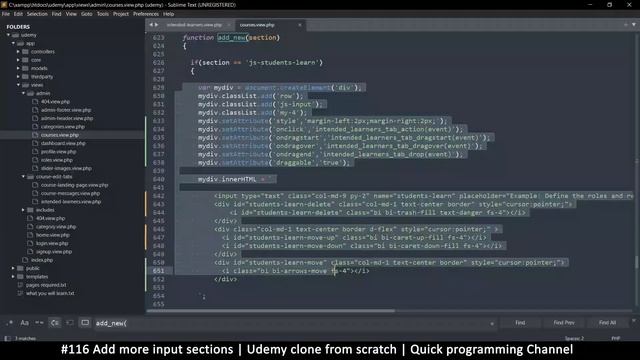Open the Preferences menu
The width and height of the screenshot is (640, 360).
coord(146,14)
